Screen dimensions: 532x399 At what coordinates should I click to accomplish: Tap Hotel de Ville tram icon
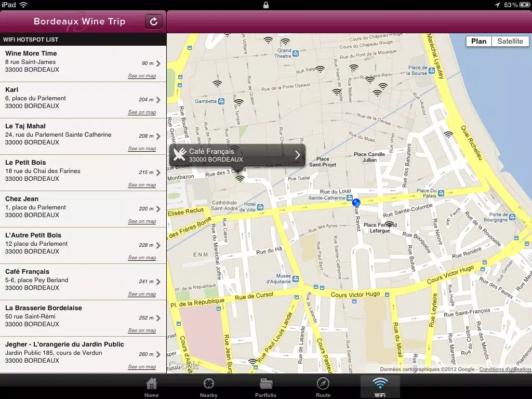point(260,207)
